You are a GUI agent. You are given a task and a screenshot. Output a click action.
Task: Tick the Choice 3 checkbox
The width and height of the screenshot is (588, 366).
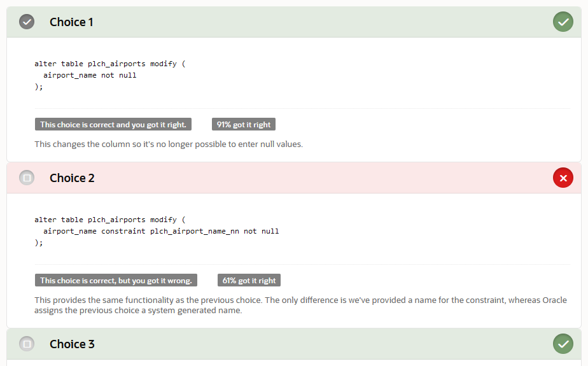tap(27, 344)
